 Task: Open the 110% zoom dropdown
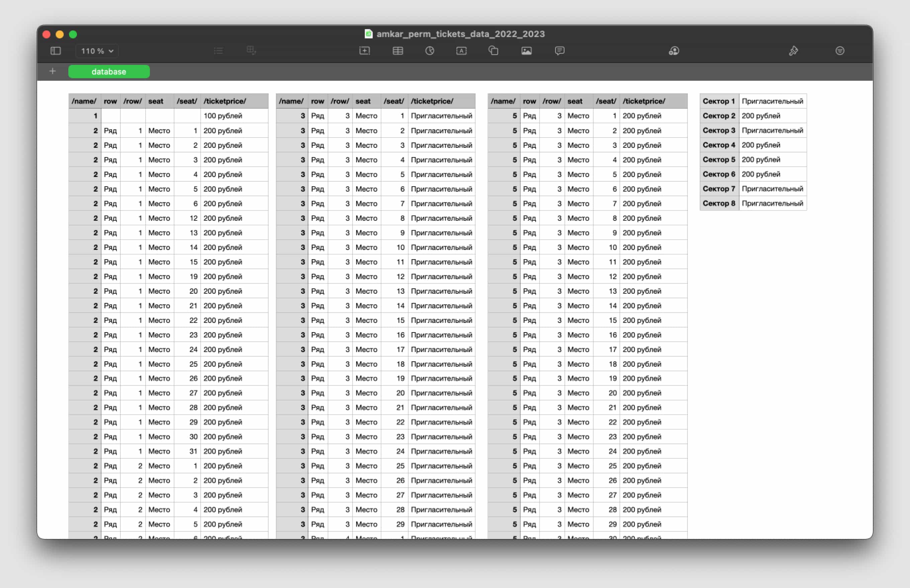click(97, 51)
